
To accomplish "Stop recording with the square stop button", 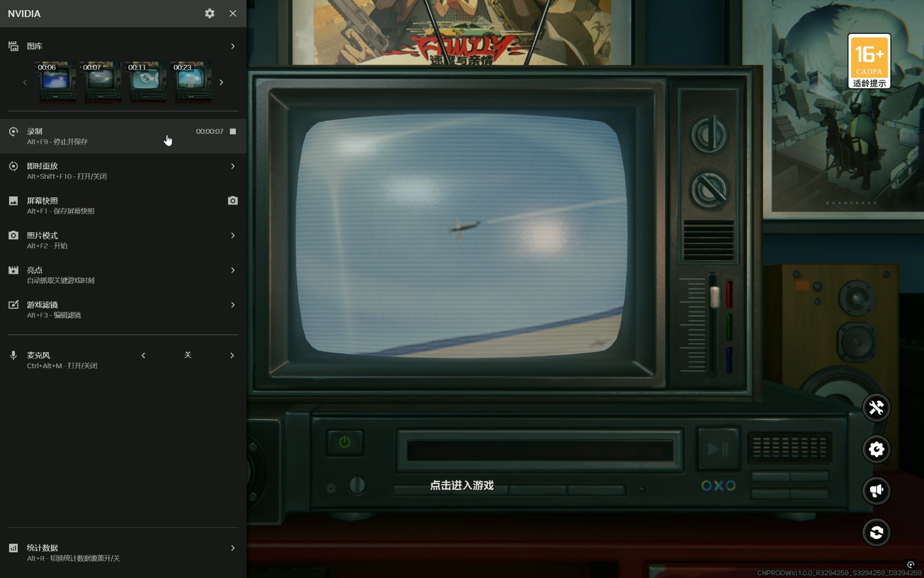I will (233, 131).
